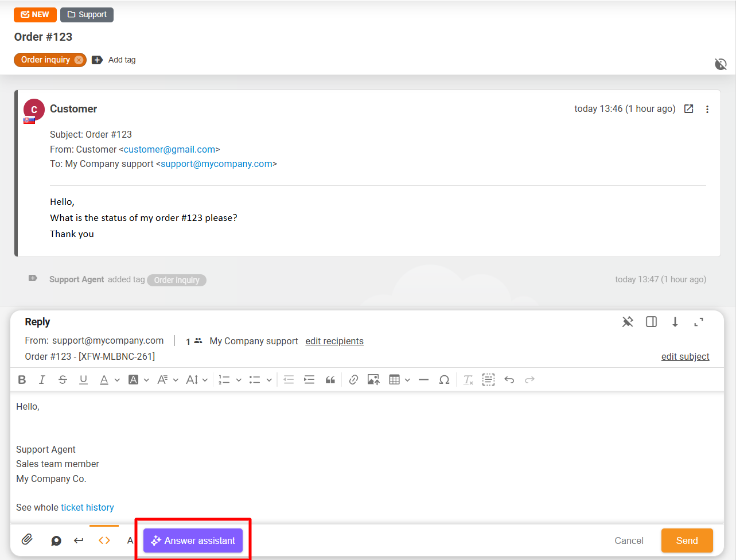Image resolution: width=736 pixels, height=560 pixels.
Task: Expand the numbered list options dropdown
Action: point(239,379)
